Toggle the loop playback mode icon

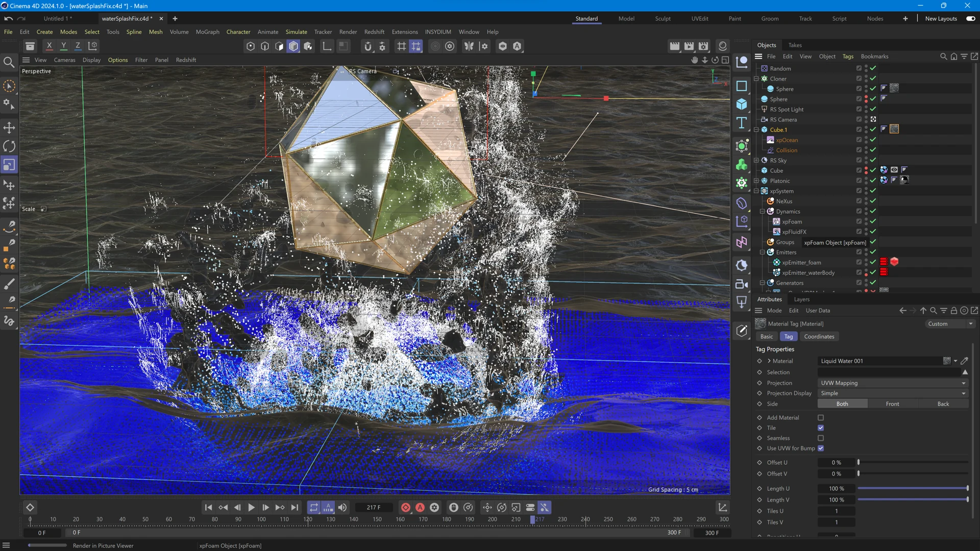pos(314,508)
